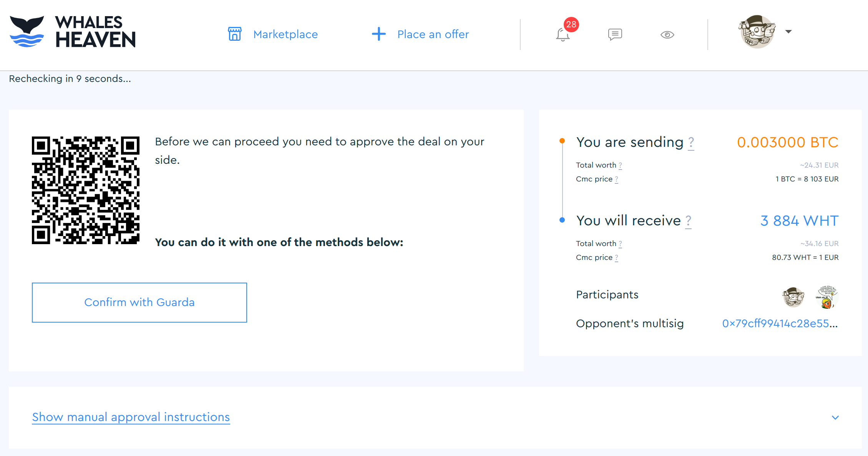Click the orange sending step marker dot
Viewport: 868px width, 456px height.
click(x=562, y=141)
